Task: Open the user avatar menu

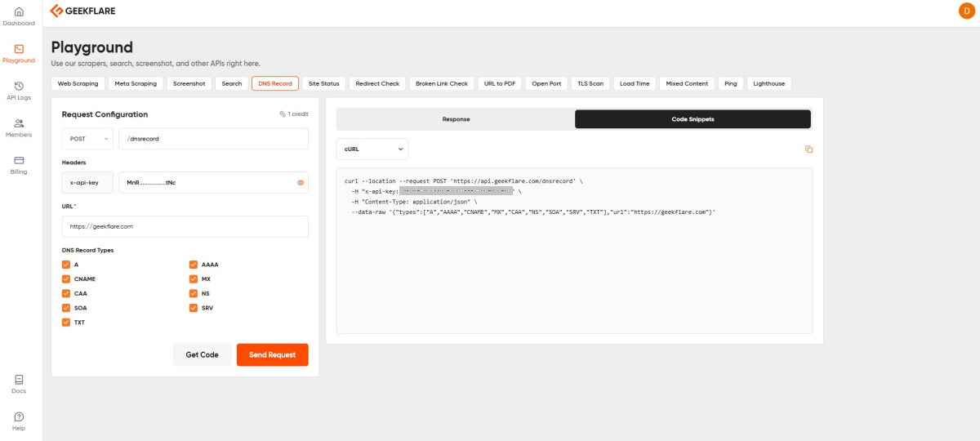Action: click(966, 11)
